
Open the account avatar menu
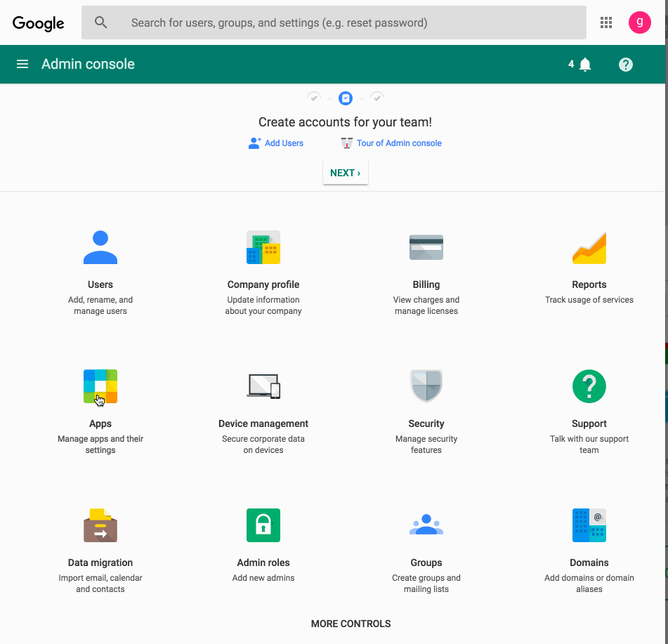[x=639, y=22]
